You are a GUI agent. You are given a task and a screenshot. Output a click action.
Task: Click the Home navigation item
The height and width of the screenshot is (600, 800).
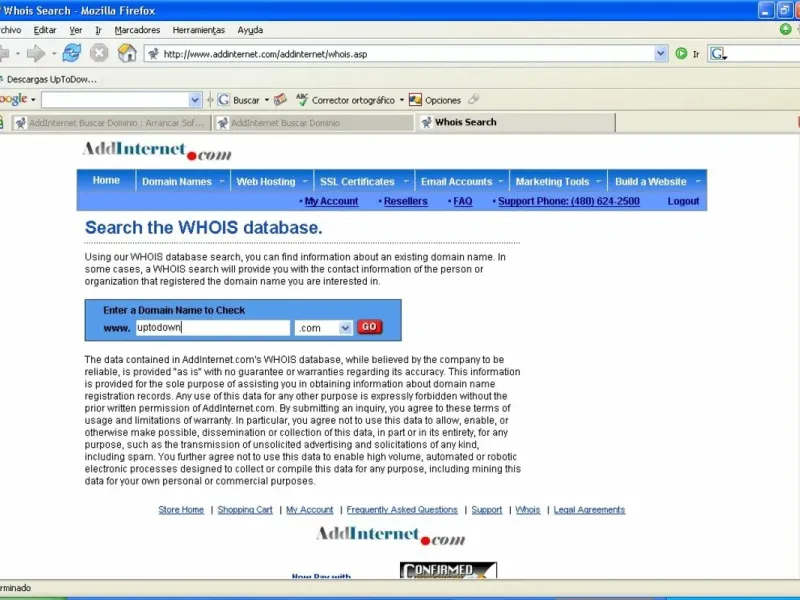click(x=106, y=180)
